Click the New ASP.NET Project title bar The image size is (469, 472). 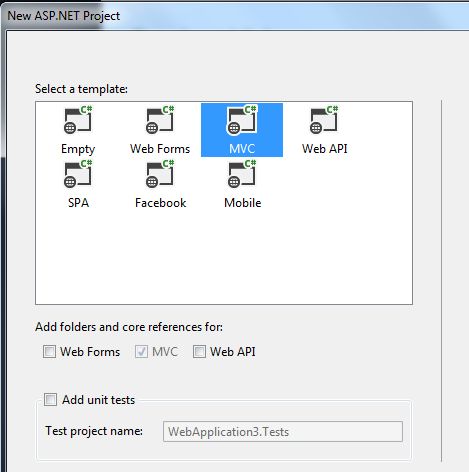235,15
